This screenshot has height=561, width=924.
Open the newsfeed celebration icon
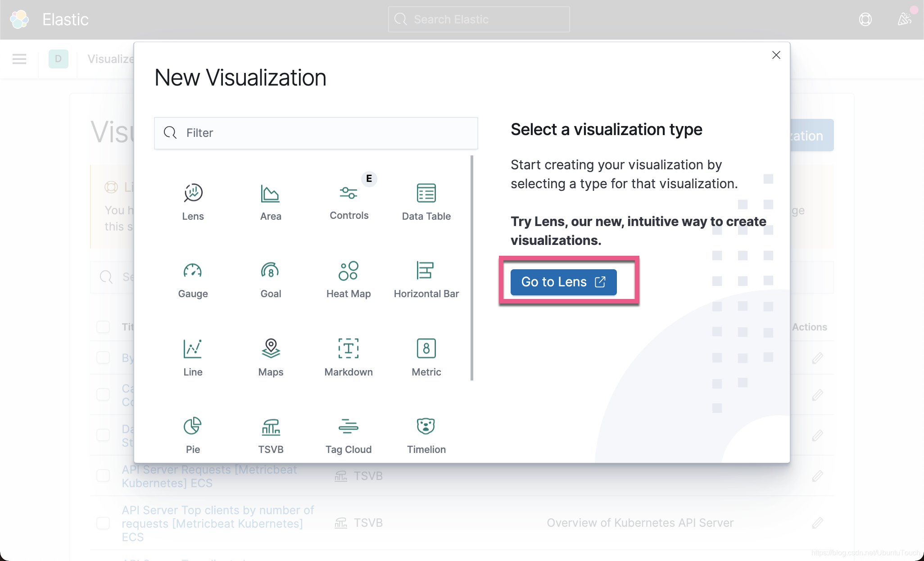(904, 19)
